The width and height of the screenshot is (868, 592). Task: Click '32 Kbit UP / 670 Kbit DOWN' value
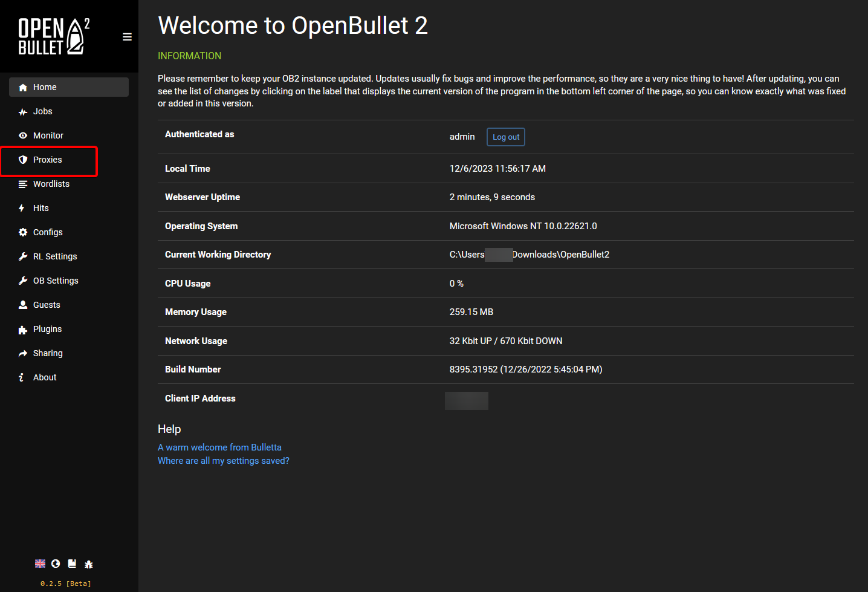tap(506, 341)
